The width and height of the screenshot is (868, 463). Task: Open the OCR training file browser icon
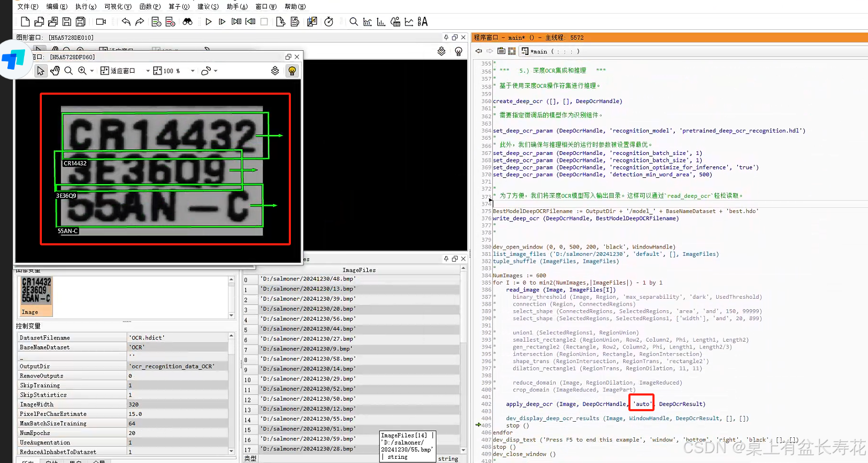(x=423, y=21)
